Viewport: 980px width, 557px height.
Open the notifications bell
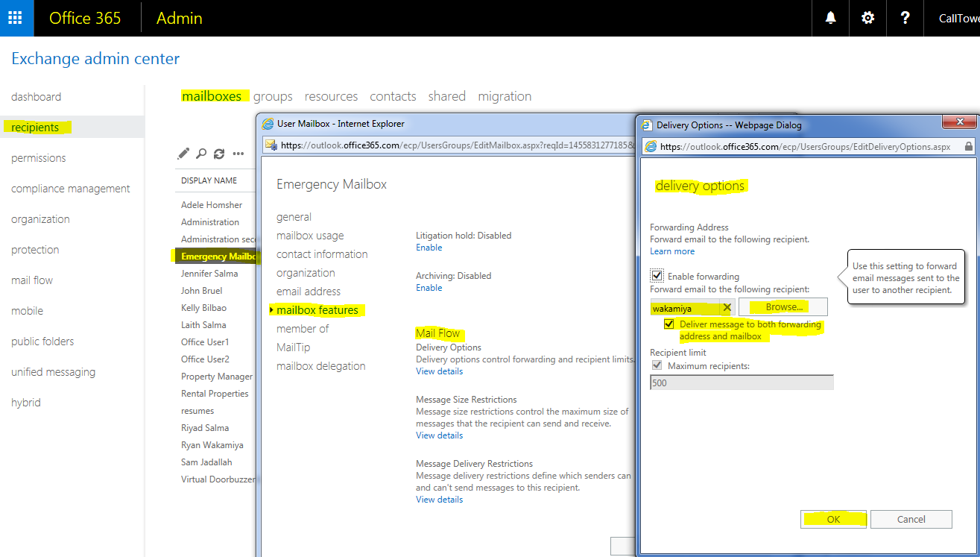[x=831, y=18]
